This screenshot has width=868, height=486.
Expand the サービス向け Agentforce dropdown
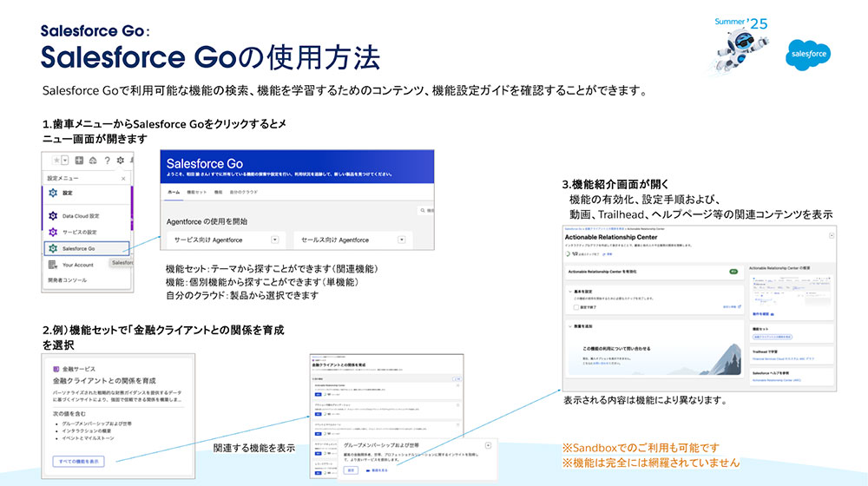(x=274, y=240)
